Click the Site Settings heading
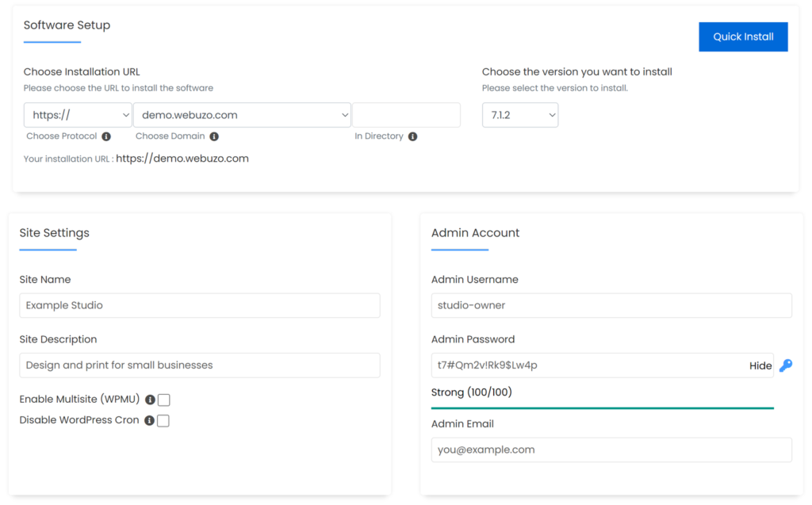 coord(55,232)
